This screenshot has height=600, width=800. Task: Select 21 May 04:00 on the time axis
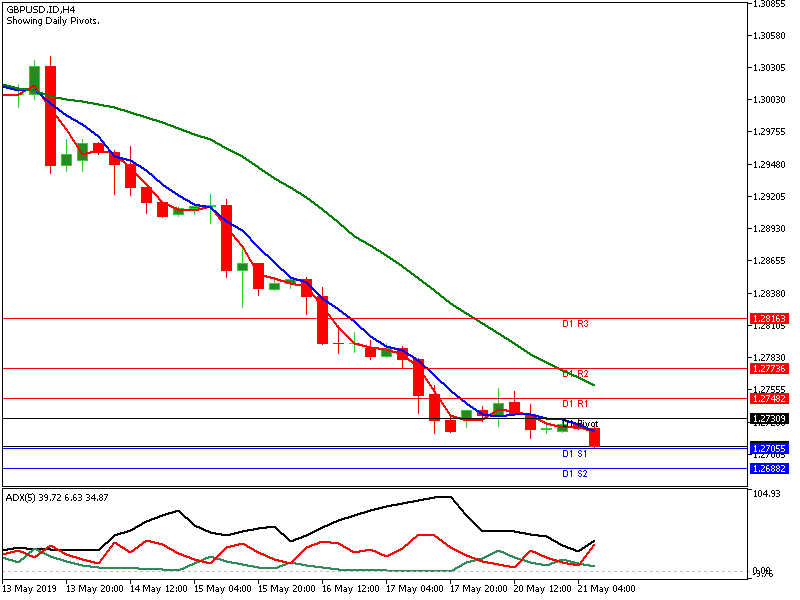click(606, 588)
